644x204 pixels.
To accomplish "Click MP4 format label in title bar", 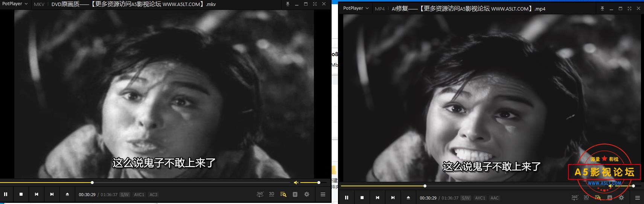I will click(380, 9).
